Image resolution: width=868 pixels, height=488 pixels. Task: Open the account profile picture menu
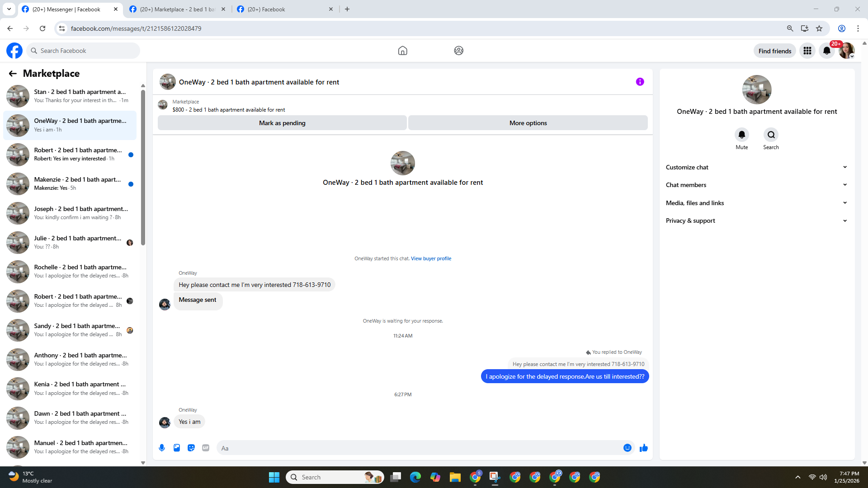click(x=846, y=51)
